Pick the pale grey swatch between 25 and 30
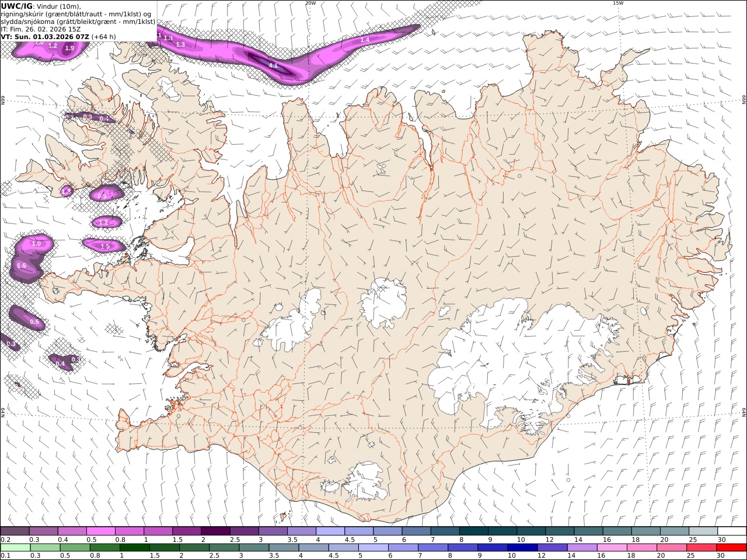 pos(703,531)
